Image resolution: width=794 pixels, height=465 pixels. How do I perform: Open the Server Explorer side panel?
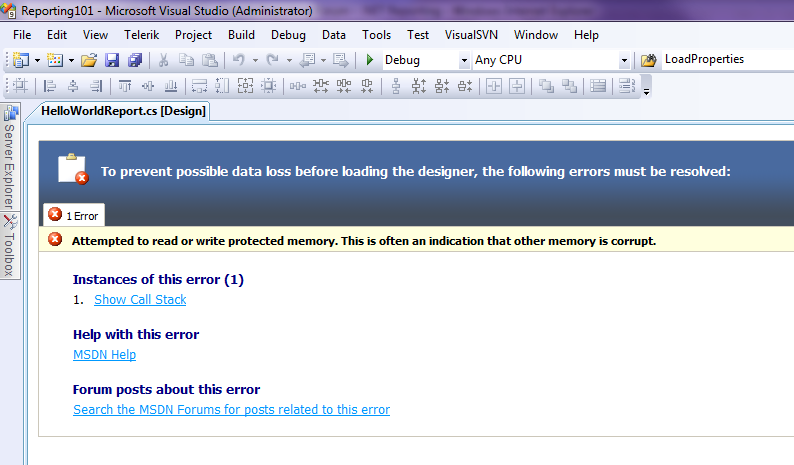click(x=10, y=158)
